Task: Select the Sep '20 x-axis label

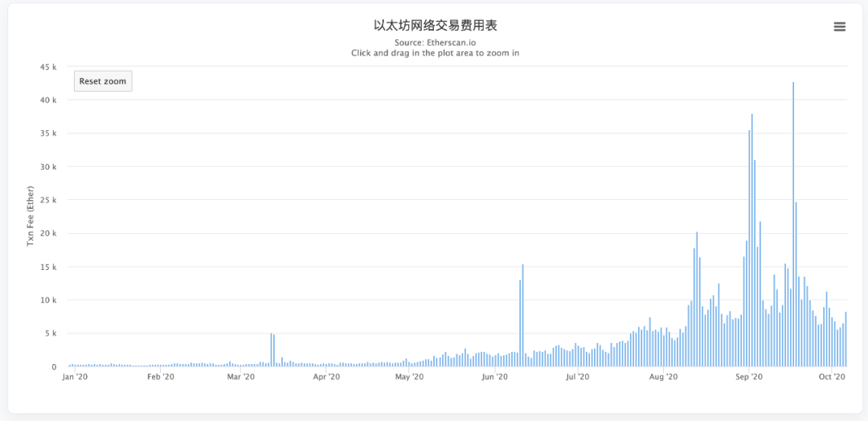Action: 748,378
